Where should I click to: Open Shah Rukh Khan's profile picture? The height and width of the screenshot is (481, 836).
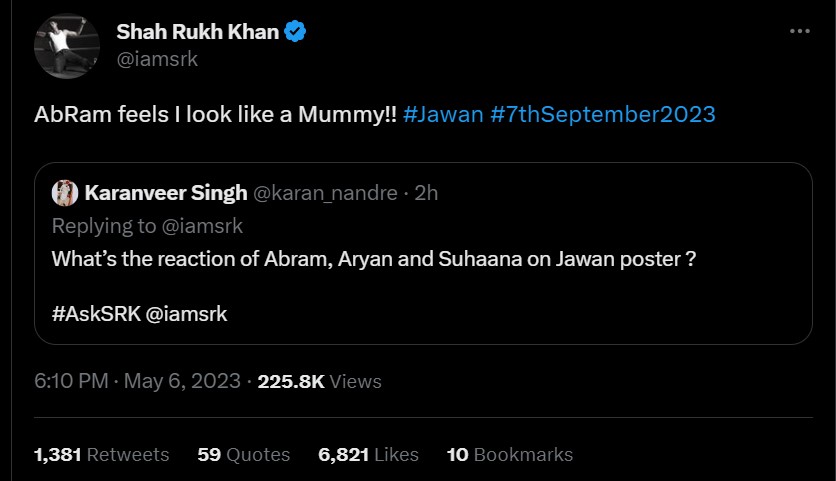point(66,46)
